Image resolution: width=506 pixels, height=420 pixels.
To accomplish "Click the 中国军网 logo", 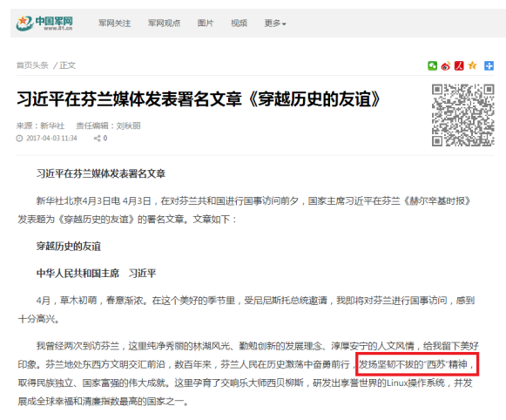I will click(x=44, y=23).
